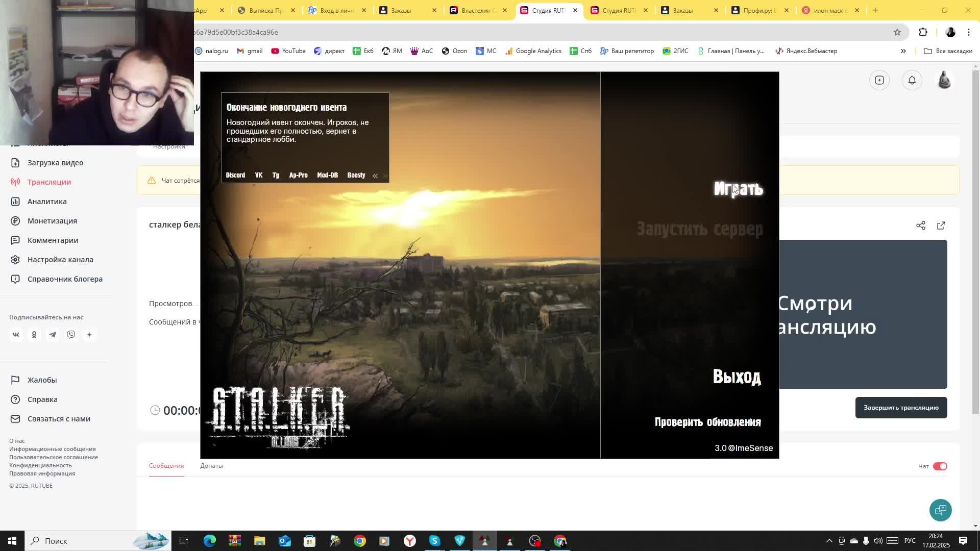
Task: Open the Boosty link in news panel
Action: coord(356,175)
